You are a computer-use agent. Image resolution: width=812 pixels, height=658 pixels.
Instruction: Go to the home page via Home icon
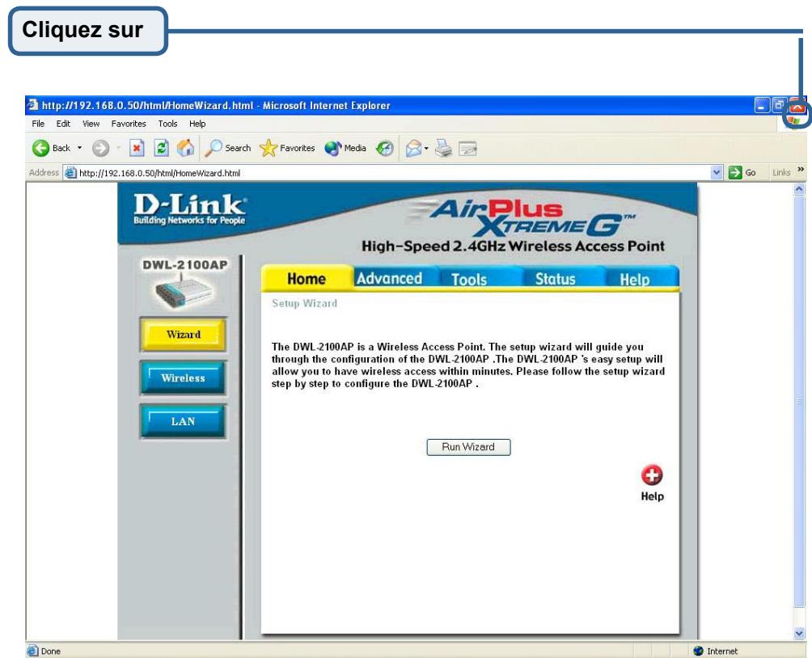185,148
